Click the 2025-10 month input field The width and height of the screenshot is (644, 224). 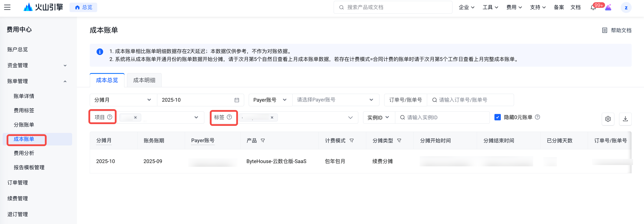[201, 100]
